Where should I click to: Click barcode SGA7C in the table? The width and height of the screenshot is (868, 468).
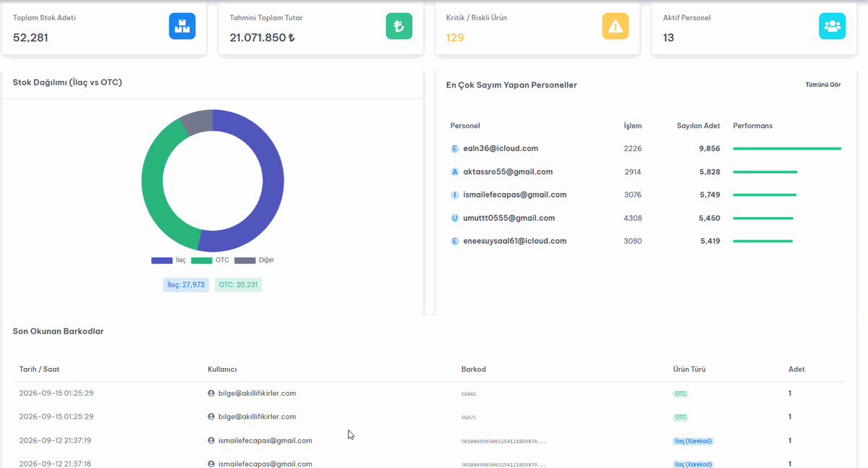[x=469, y=417]
